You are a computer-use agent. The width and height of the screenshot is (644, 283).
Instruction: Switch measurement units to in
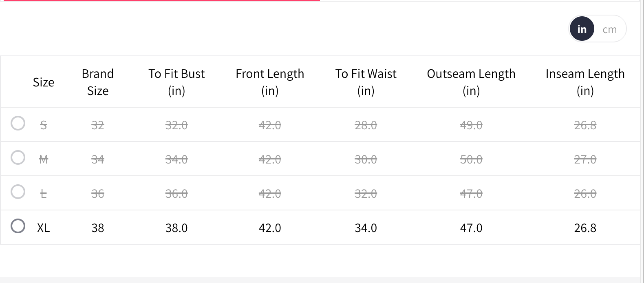pyautogui.click(x=582, y=29)
